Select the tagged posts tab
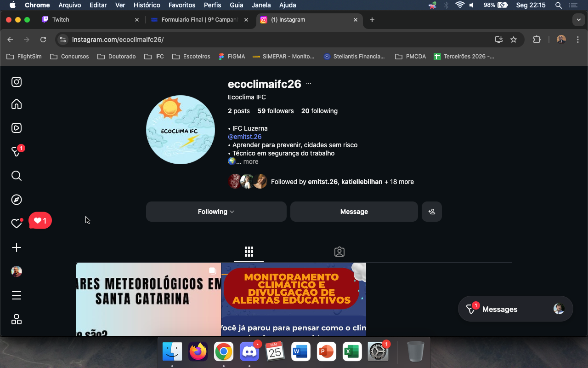588x368 pixels. (x=339, y=252)
